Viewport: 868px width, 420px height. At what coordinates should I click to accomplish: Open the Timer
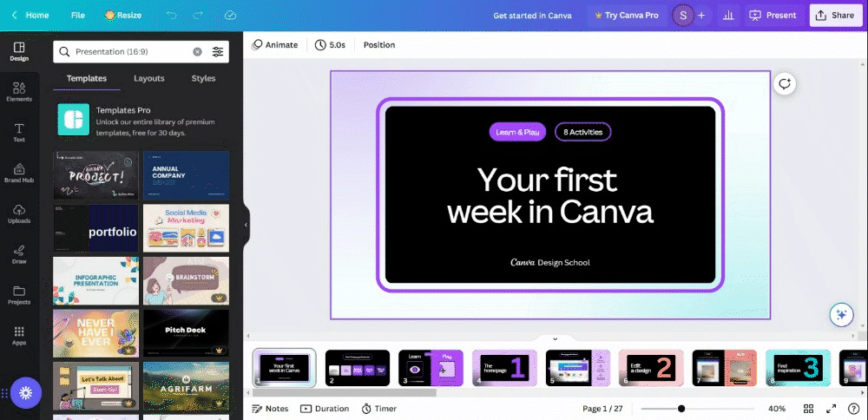tap(379, 409)
